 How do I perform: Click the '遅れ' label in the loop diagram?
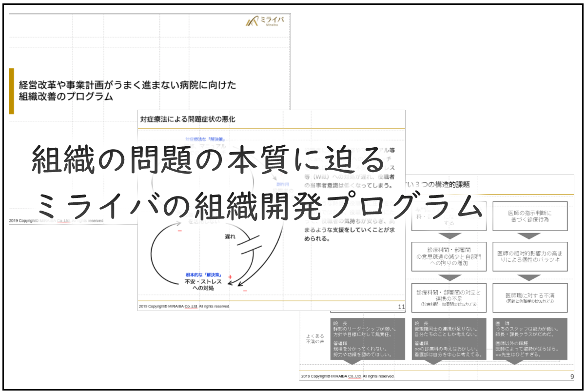[x=231, y=236]
